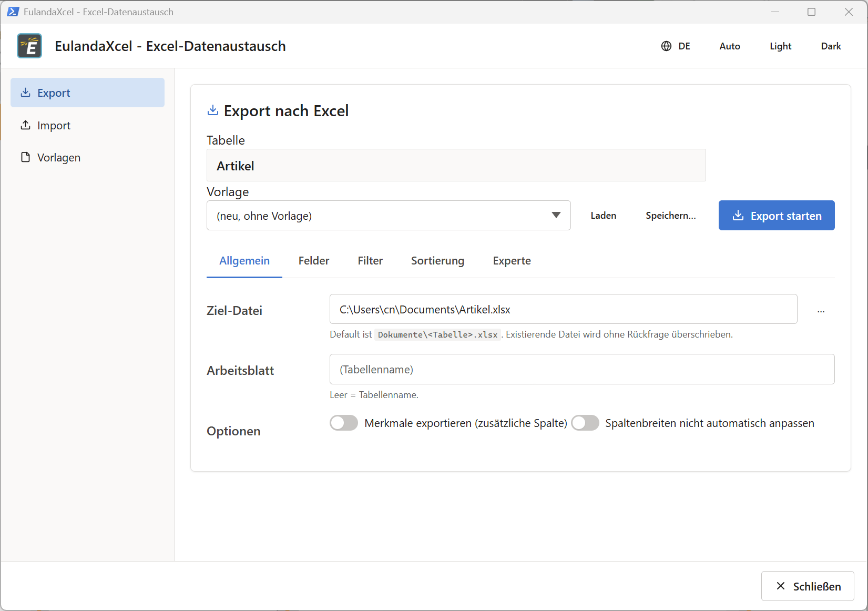
Task: Click the Vorlagen document icon in sidebar
Action: [25, 157]
